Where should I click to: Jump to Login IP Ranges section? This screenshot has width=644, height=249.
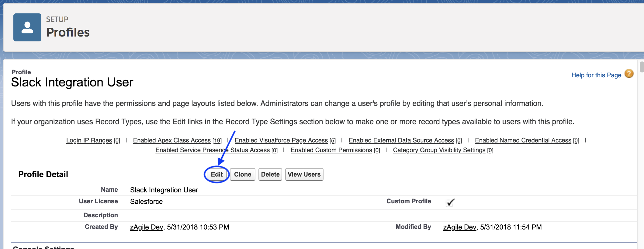click(89, 140)
